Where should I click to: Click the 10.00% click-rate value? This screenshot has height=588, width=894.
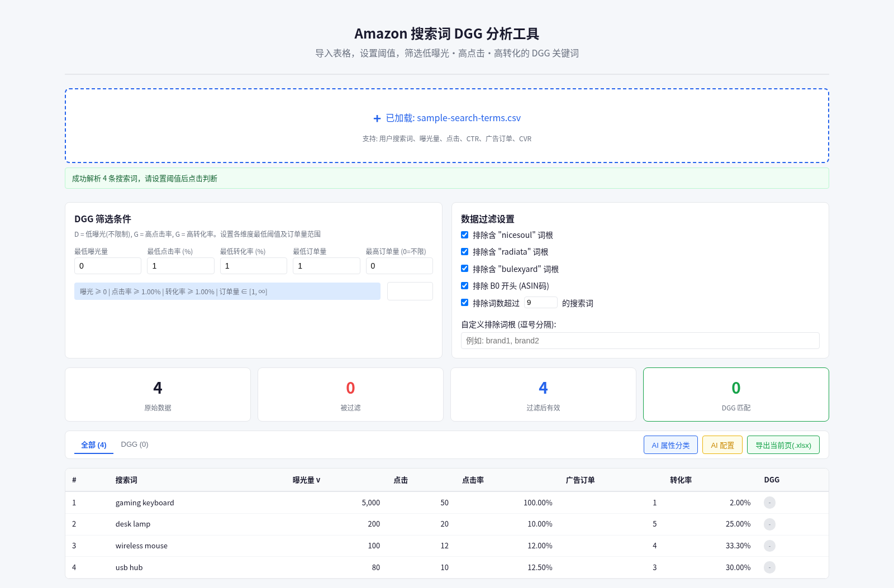[540, 524]
